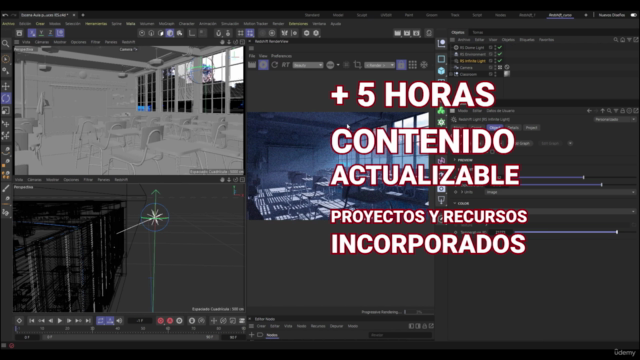Screen dimensions: 640x360
Task: Switch to the Redshift_curso layout tab
Action: 560,15
